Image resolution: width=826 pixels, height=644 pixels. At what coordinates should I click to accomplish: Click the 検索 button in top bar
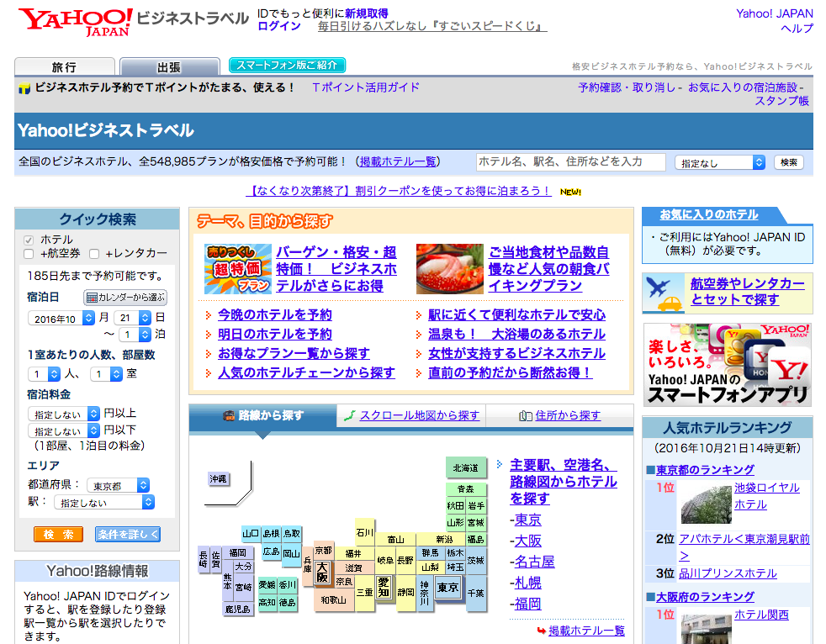(x=789, y=163)
